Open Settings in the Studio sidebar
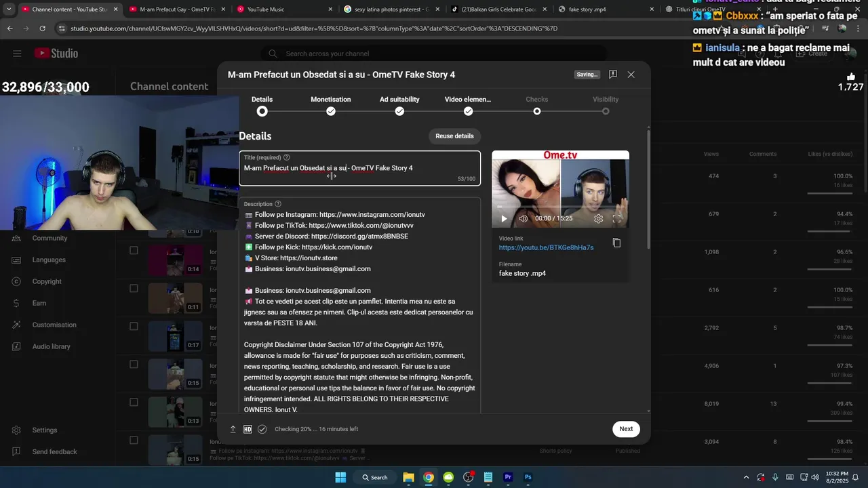 (45, 430)
